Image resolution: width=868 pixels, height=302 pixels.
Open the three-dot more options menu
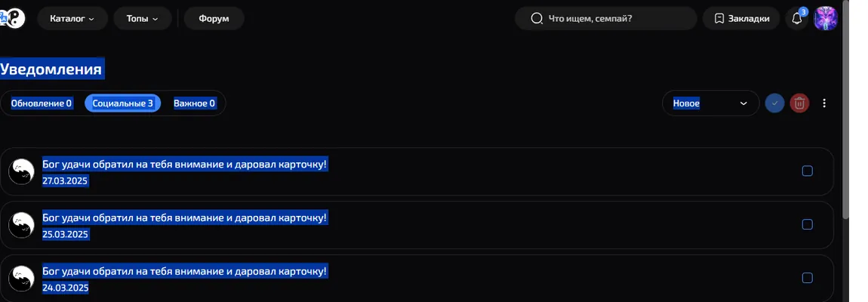(x=824, y=103)
